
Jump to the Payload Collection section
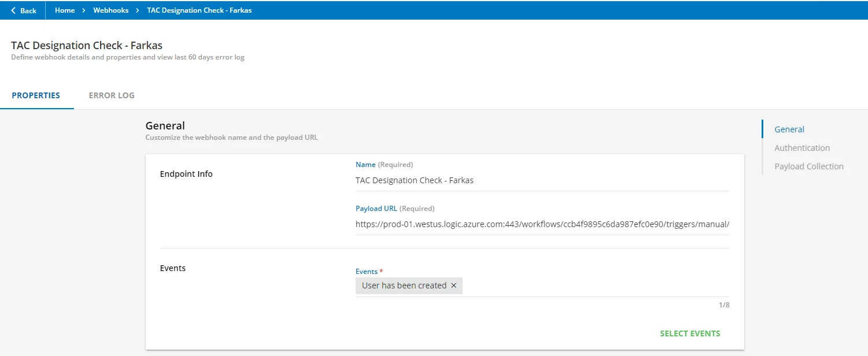(x=809, y=166)
